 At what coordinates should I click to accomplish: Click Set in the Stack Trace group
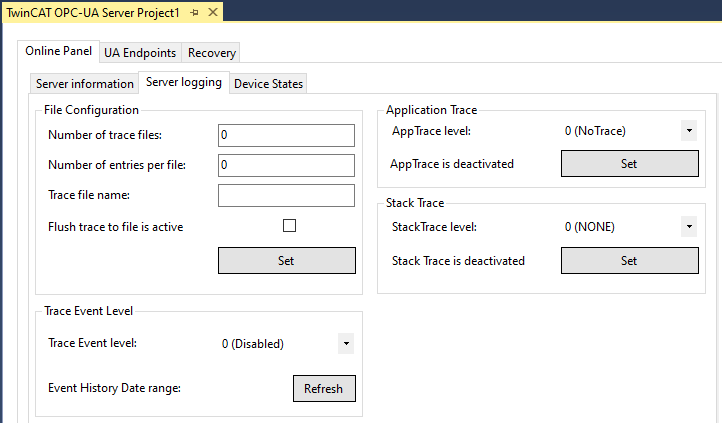(x=629, y=261)
